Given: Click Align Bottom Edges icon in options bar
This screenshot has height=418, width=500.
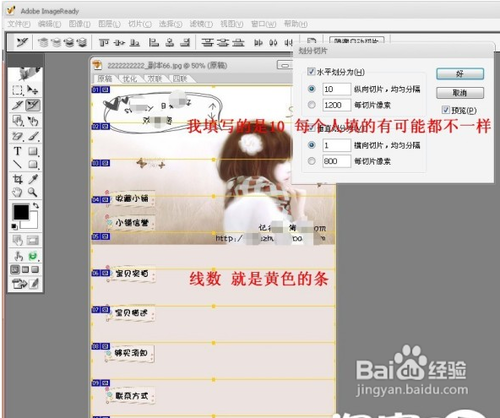Looking at the screenshot, I should (x=135, y=43).
